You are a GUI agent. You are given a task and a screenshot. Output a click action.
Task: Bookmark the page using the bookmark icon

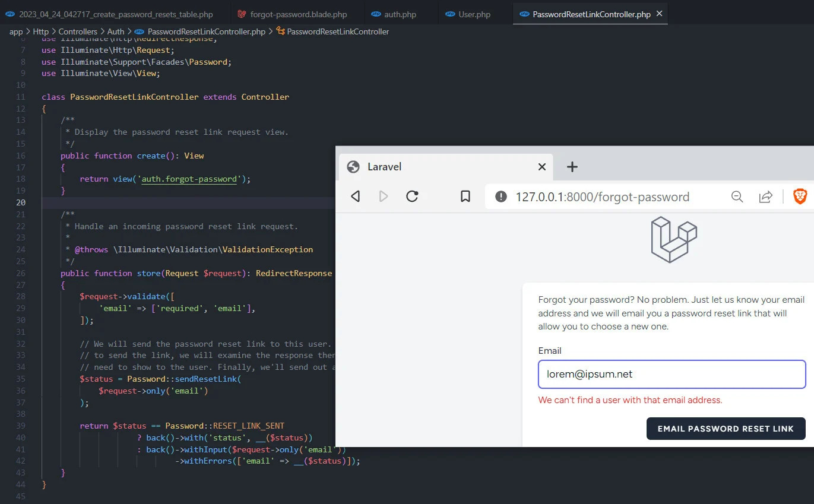click(x=465, y=196)
